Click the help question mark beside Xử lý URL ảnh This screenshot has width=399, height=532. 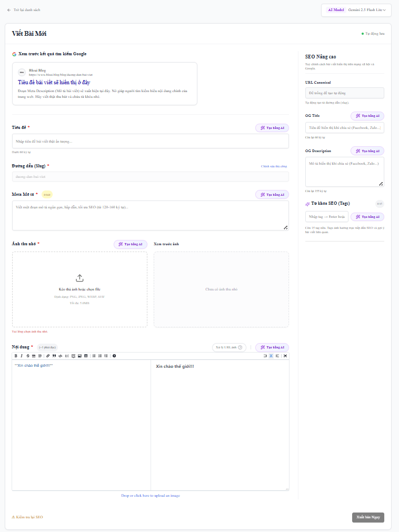point(240,347)
